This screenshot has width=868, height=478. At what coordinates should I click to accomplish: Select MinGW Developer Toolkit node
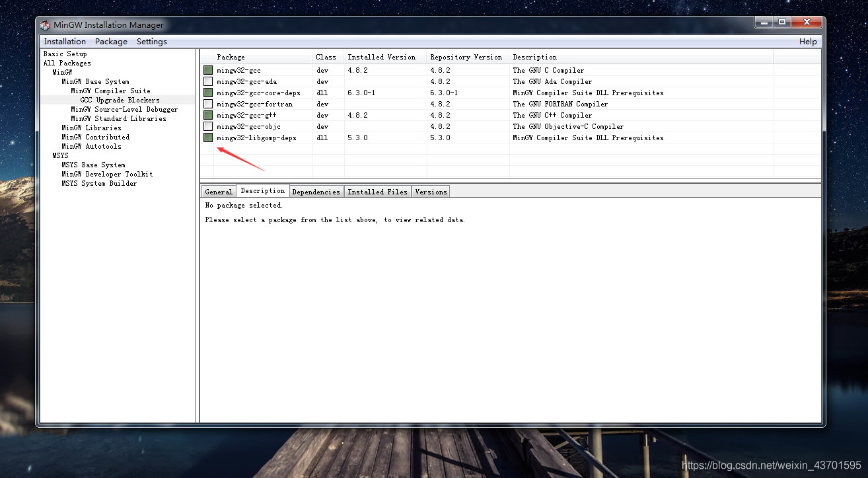tap(107, 175)
